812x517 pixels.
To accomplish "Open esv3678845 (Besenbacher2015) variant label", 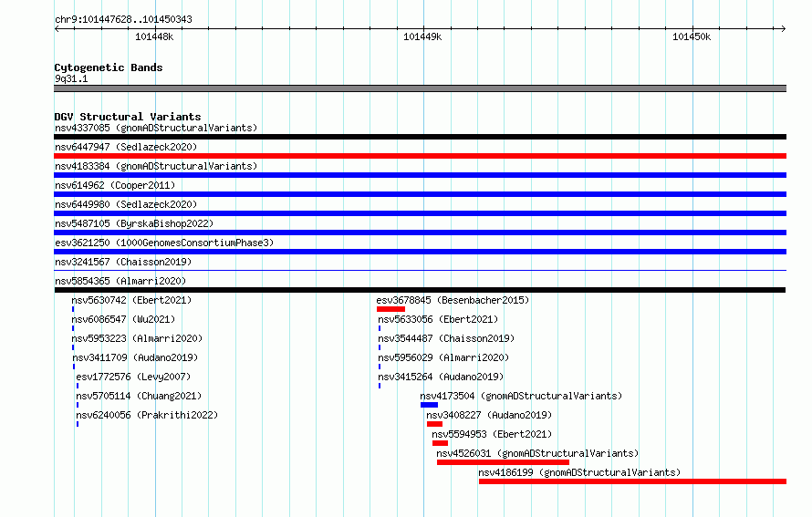I will [453, 300].
